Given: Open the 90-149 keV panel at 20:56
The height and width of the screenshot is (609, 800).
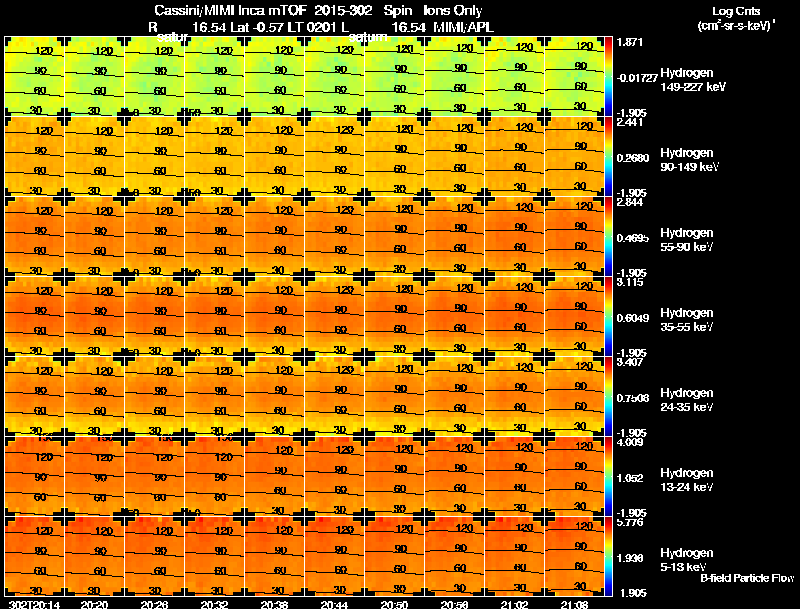Looking at the screenshot, I should coord(455,157).
